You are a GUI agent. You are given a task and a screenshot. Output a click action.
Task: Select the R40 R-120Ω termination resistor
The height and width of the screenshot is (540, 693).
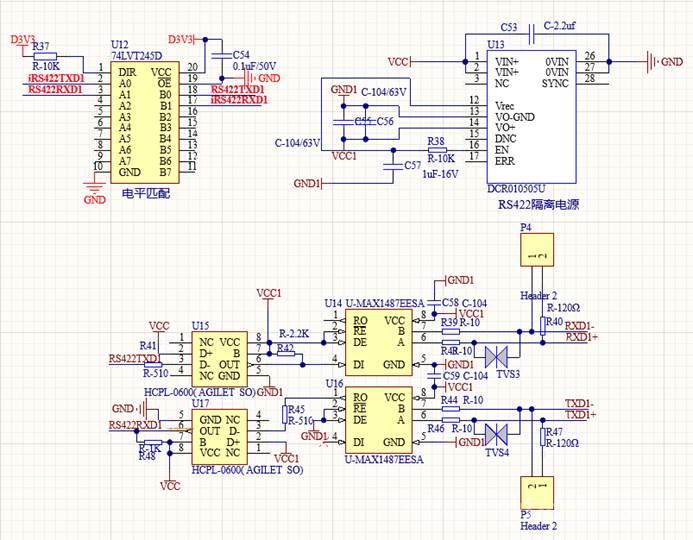(x=543, y=326)
